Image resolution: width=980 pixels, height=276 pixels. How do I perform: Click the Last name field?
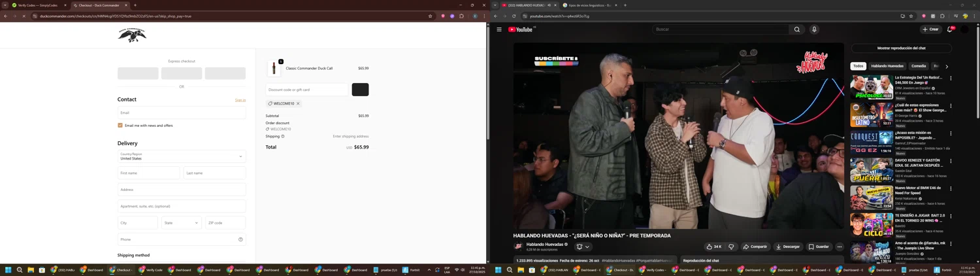(215, 173)
